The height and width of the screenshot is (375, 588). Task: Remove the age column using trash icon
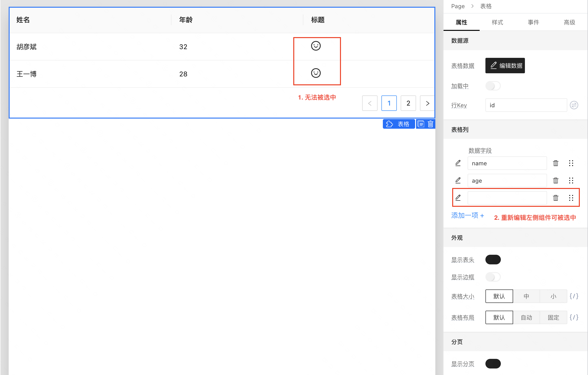pos(556,181)
